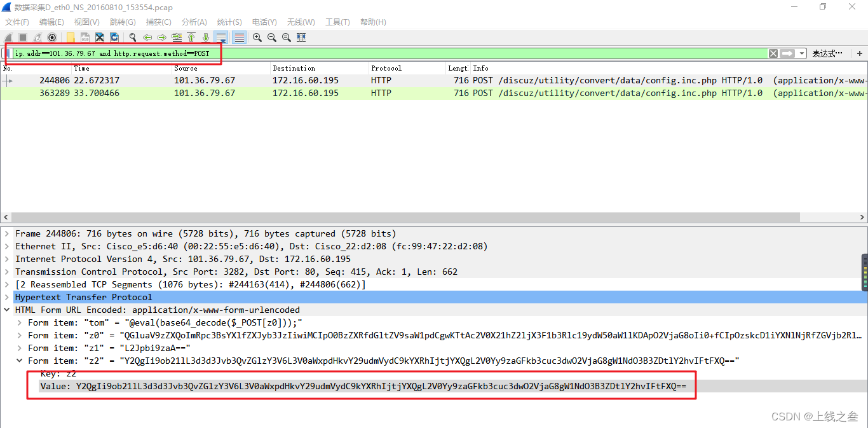Image resolution: width=868 pixels, height=428 pixels.
Task: Click the restart capture icon
Action: 37,38
